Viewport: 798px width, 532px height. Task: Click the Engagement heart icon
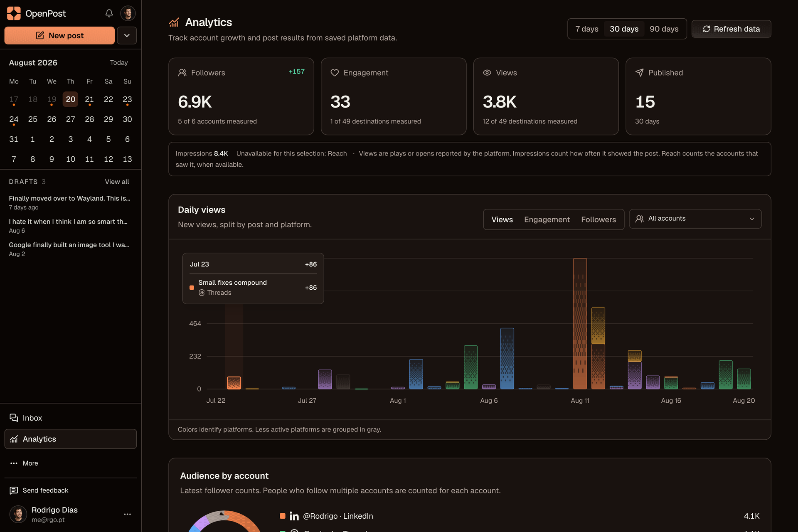[335, 73]
